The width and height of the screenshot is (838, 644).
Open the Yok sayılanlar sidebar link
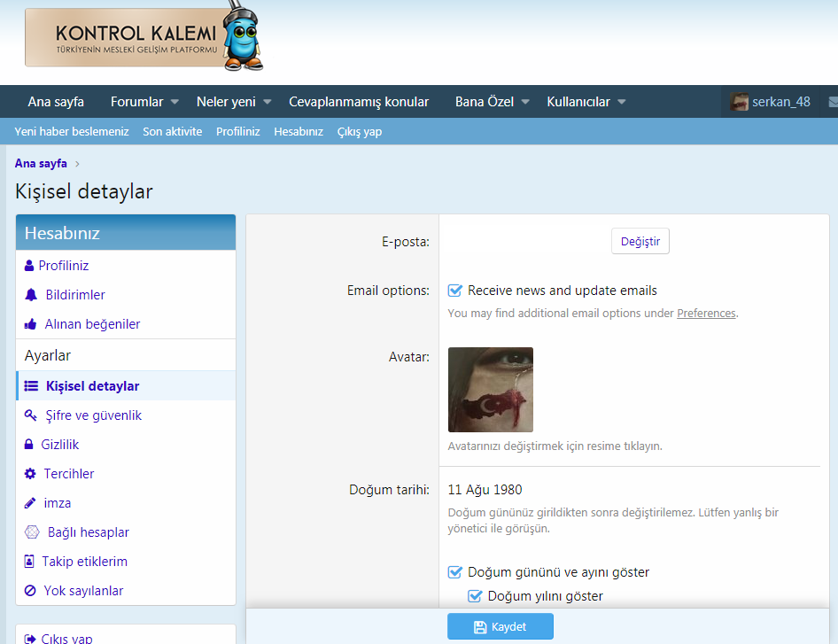pos(83,591)
